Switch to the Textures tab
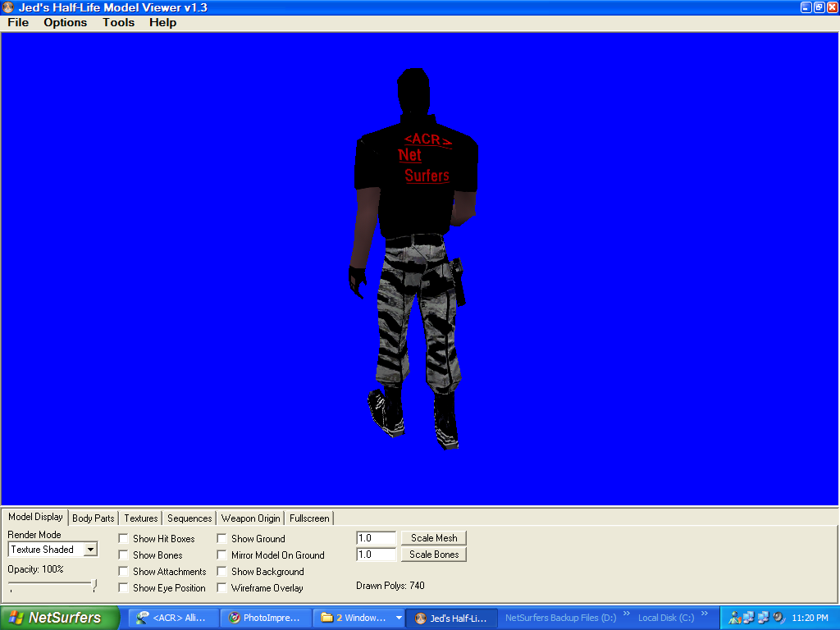Screen dimensions: 840x630 141,518
